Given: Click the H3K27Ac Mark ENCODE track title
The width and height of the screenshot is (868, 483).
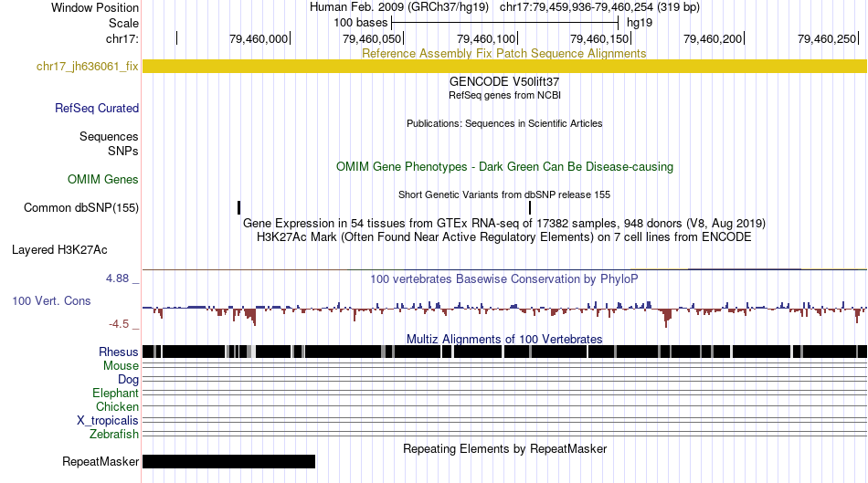Looking at the screenshot, I should click(x=503, y=237).
